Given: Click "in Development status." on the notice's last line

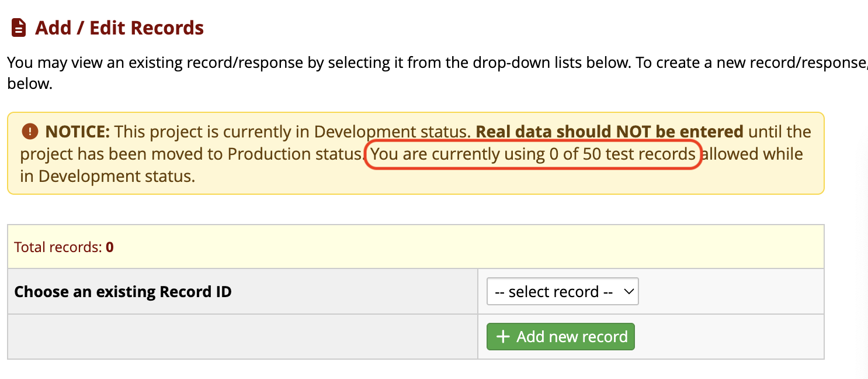Looking at the screenshot, I should [107, 176].
